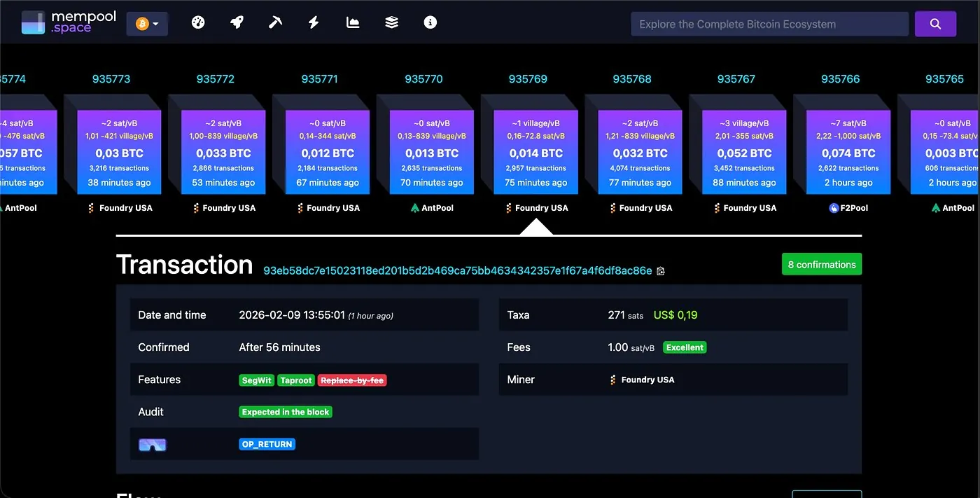This screenshot has height=498, width=980.
Task: Click the ecosystem search input field
Action: [x=770, y=23]
